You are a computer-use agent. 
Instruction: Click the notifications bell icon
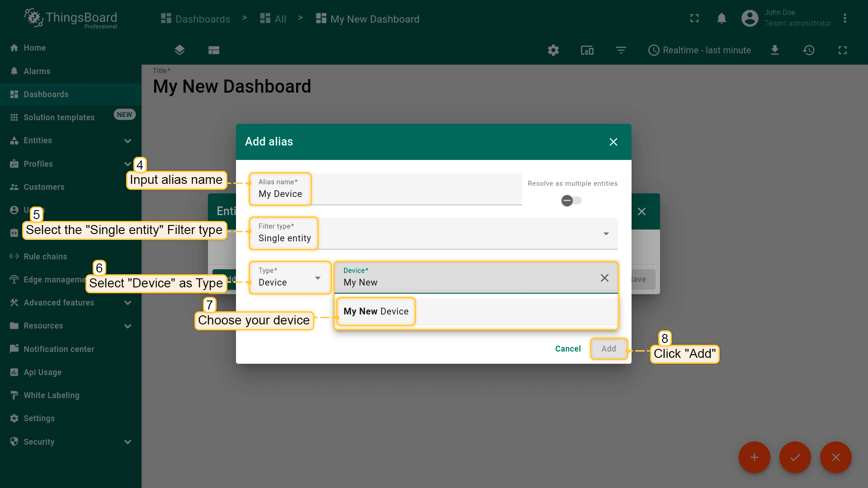(x=722, y=19)
